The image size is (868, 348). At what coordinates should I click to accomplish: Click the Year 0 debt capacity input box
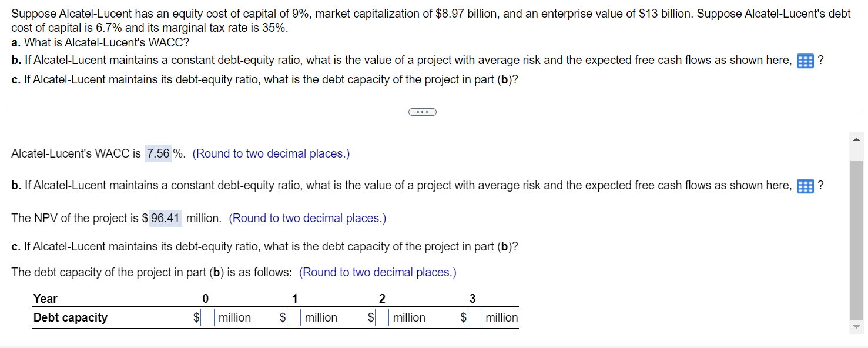(x=207, y=318)
